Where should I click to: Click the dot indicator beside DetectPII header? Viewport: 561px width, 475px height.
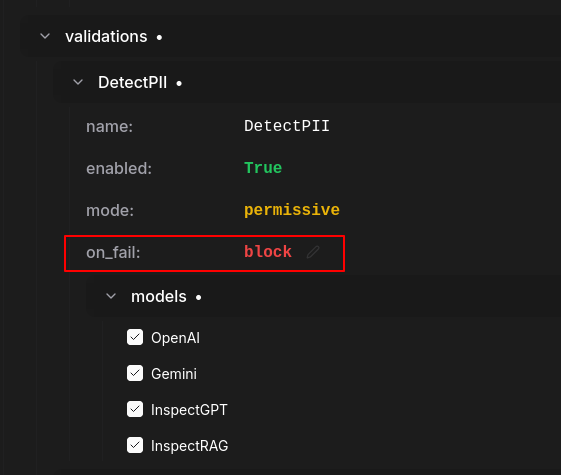pyautogui.click(x=179, y=84)
